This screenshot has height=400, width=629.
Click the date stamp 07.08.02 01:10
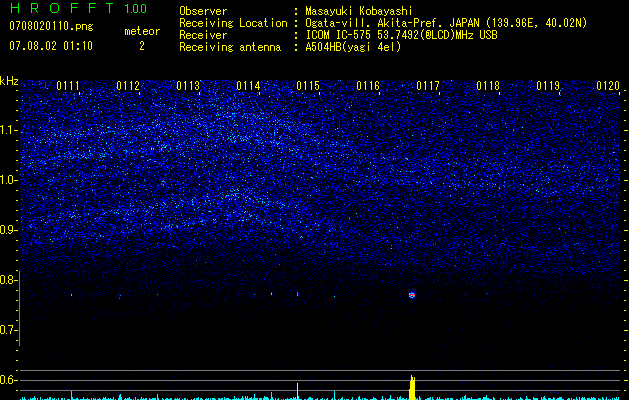click(x=51, y=46)
